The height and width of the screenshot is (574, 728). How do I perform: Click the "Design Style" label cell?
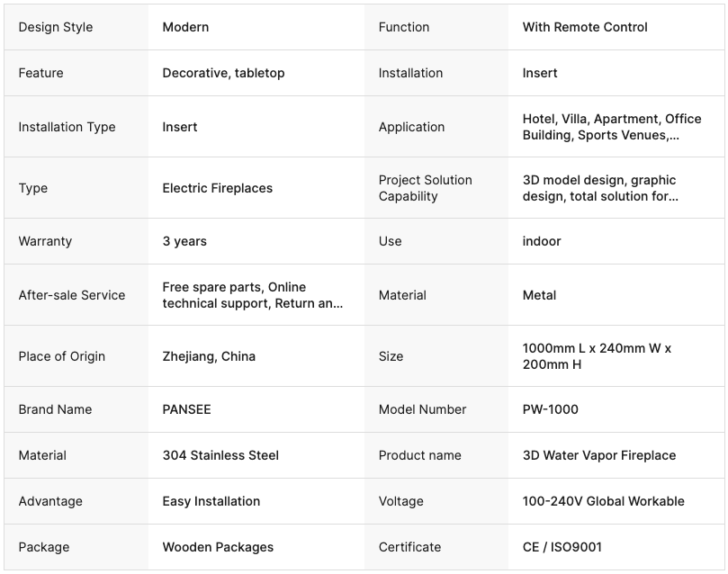56,27
